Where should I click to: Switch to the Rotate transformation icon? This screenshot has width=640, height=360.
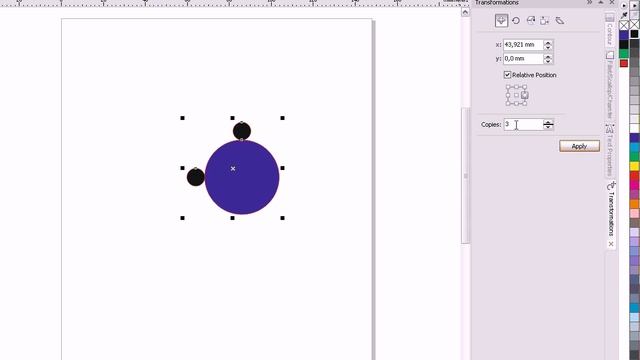(516, 20)
